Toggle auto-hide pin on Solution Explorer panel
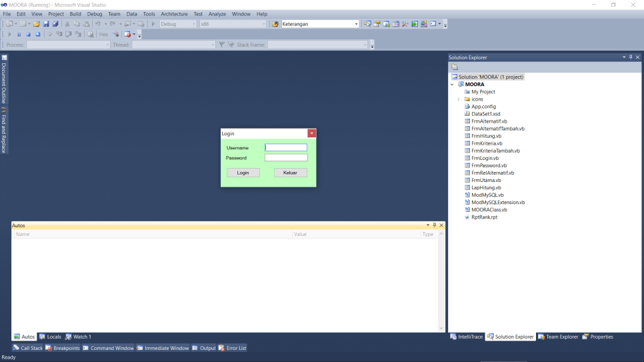Image resolution: width=644 pixels, height=362 pixels. click(631, 57)
